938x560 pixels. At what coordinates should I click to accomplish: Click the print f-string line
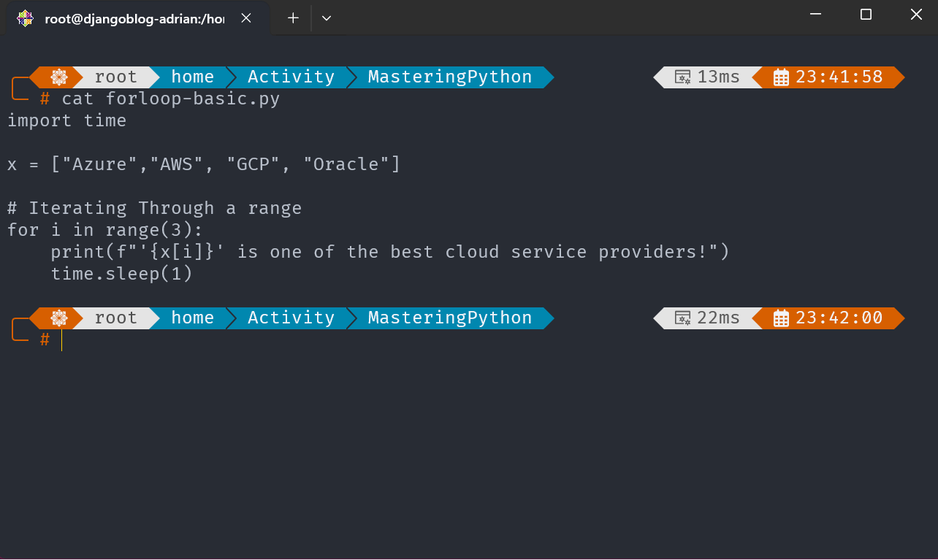click(x=390, y=252)
